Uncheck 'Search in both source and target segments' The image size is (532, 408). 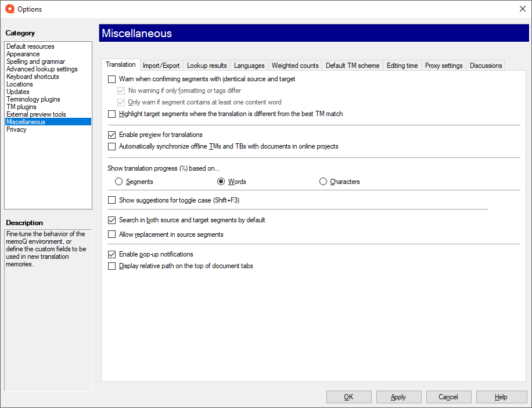110,220
